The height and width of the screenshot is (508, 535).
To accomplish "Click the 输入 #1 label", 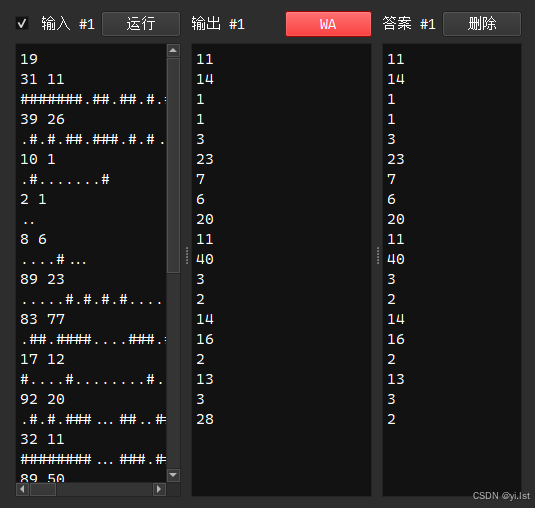I will (68, 24).
